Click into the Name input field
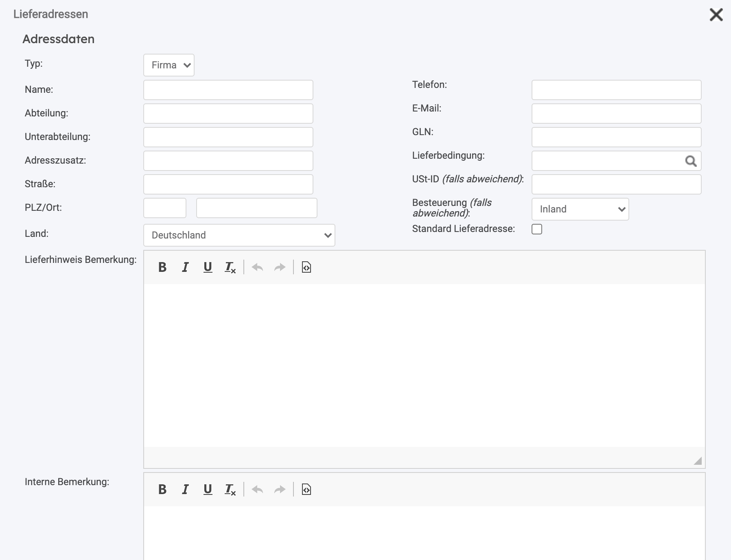This screenshot has width=731, height=560. pos(228,90)
